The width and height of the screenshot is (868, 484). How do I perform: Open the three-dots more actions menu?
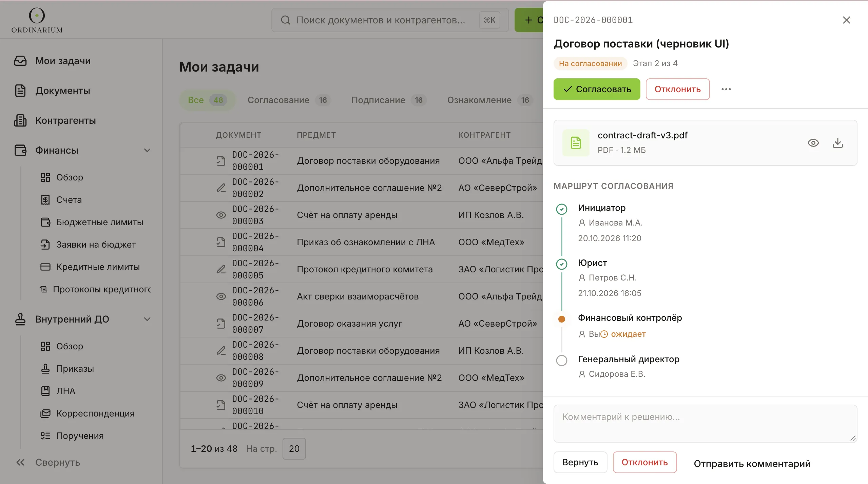point(726,89)
